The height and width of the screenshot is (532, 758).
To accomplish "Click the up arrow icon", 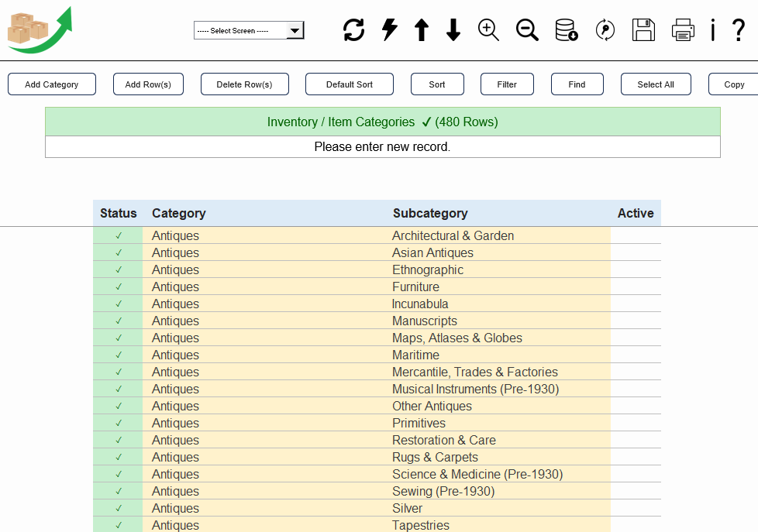I will [x=422, y=30].
